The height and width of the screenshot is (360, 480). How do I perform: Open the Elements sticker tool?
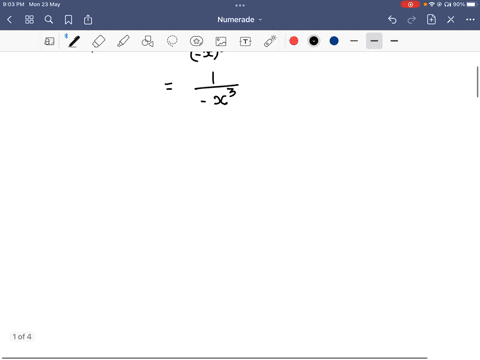click(196, 41)
